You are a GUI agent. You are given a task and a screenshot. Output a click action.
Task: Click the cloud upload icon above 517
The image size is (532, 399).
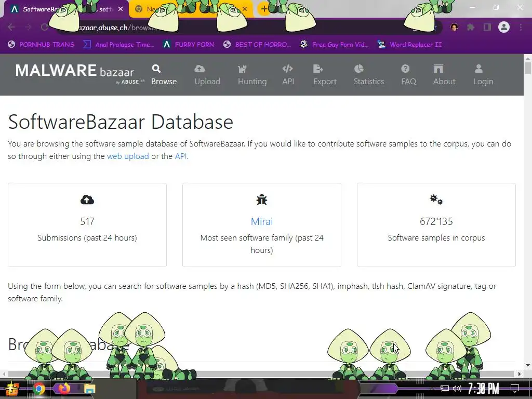click(x=87, y=200)
